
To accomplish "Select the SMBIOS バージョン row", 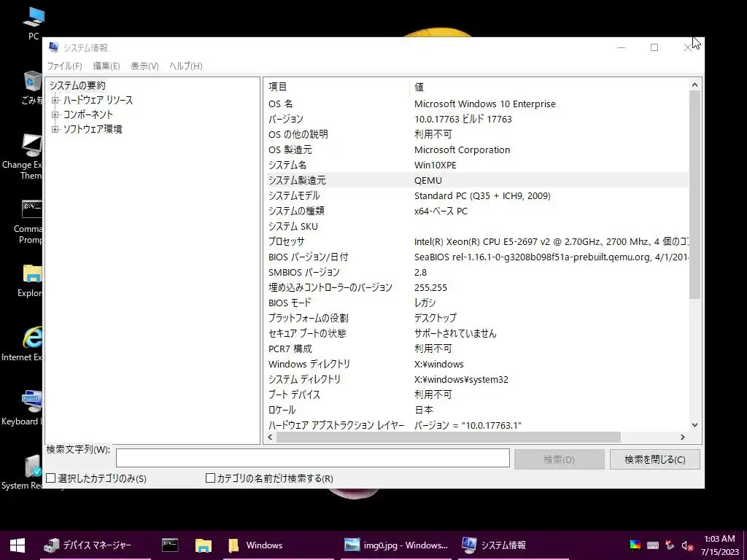I will [x=476, y=273].
